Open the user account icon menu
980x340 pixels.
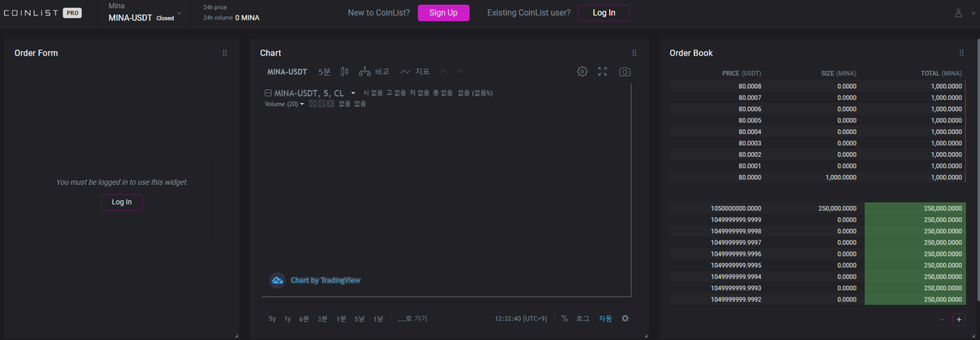coord(959,13)
